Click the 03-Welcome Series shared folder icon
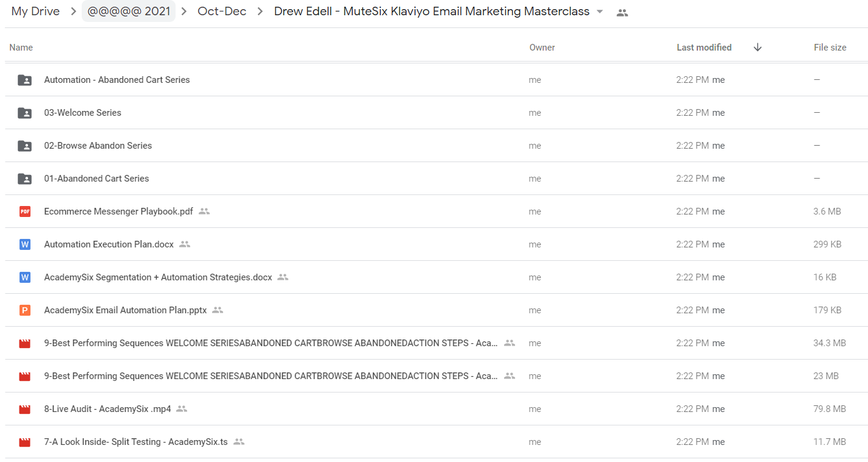868x462 pixels. [24, 113]
